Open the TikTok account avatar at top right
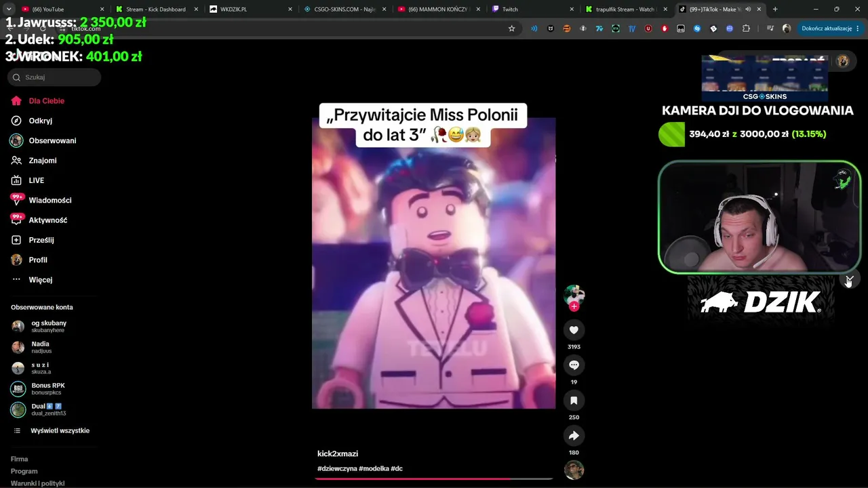The image size is (868, 488). tap(843, 61)
